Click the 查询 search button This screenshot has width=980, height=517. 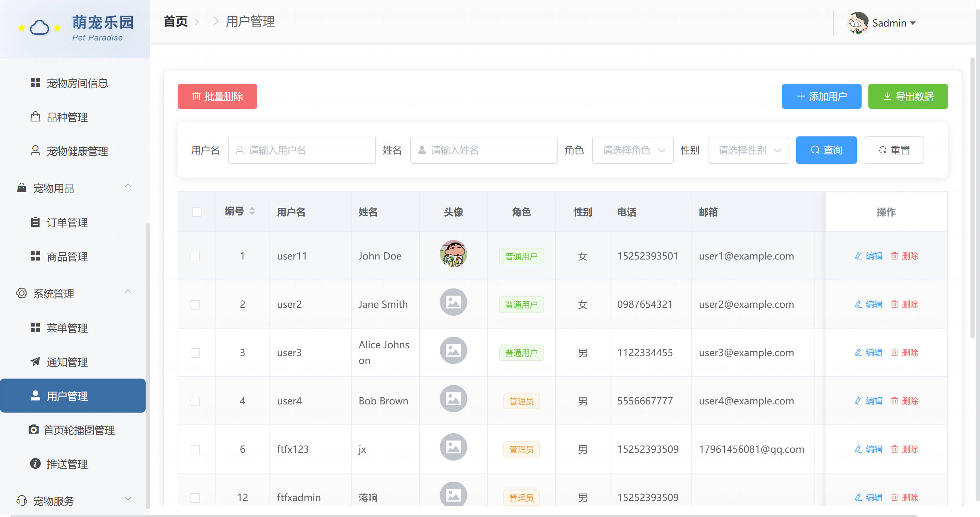pyautogui.click(x=826, y=150)
